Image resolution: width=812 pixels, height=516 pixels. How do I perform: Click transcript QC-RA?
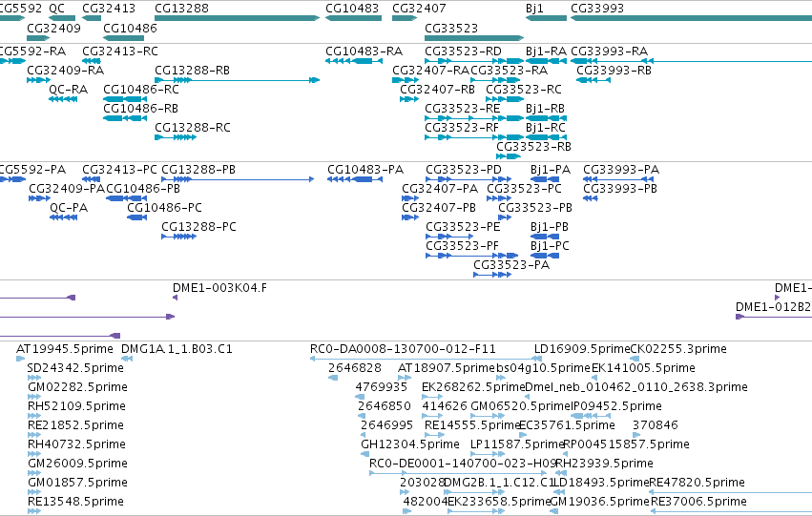(63, 99)
